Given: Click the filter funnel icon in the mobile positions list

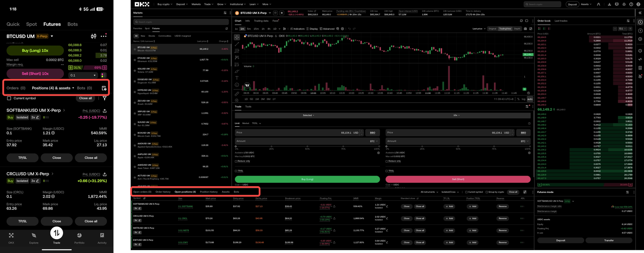Looking at the screenshot, I should 104,98.
